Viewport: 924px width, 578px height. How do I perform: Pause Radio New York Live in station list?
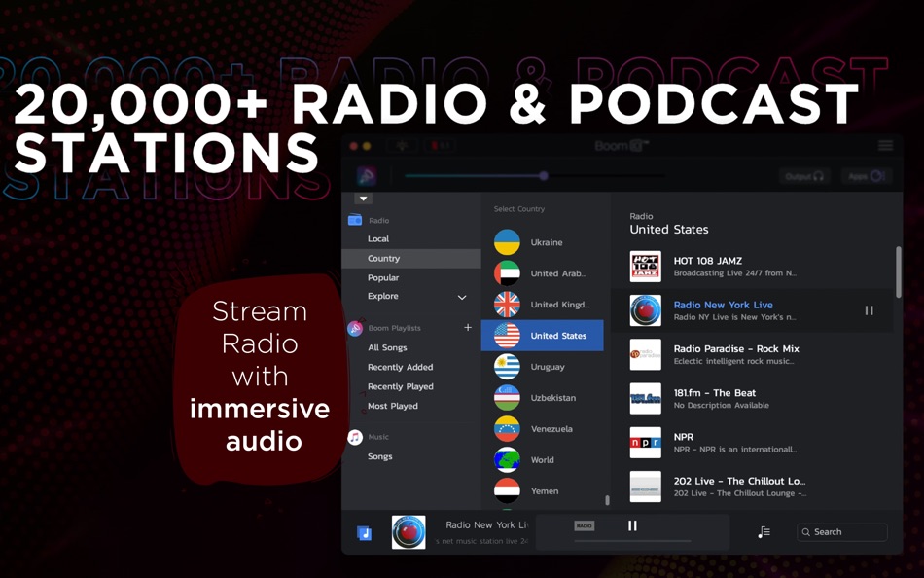(x=869, y=310)
